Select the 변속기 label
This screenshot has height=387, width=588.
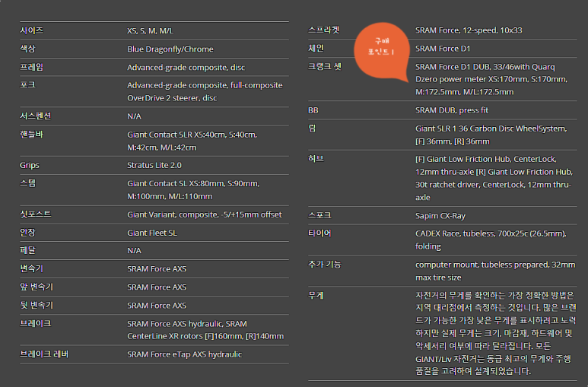(31, 268)
